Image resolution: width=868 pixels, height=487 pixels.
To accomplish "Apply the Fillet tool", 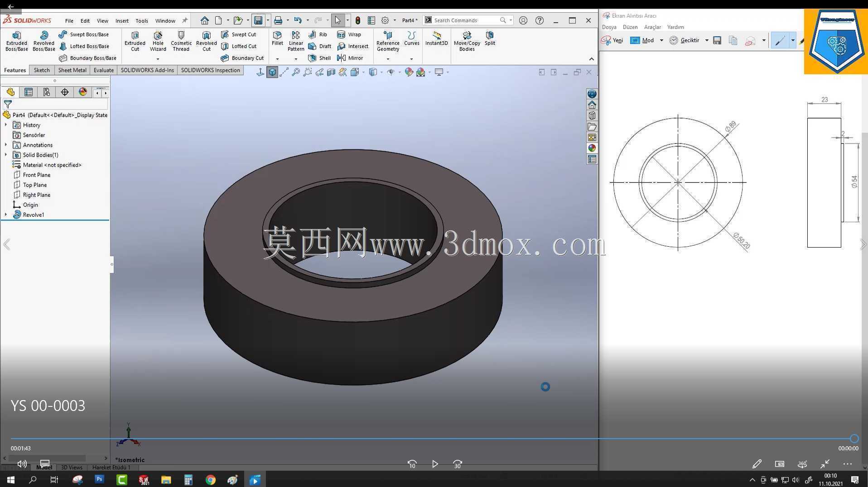I will (277, 38).
